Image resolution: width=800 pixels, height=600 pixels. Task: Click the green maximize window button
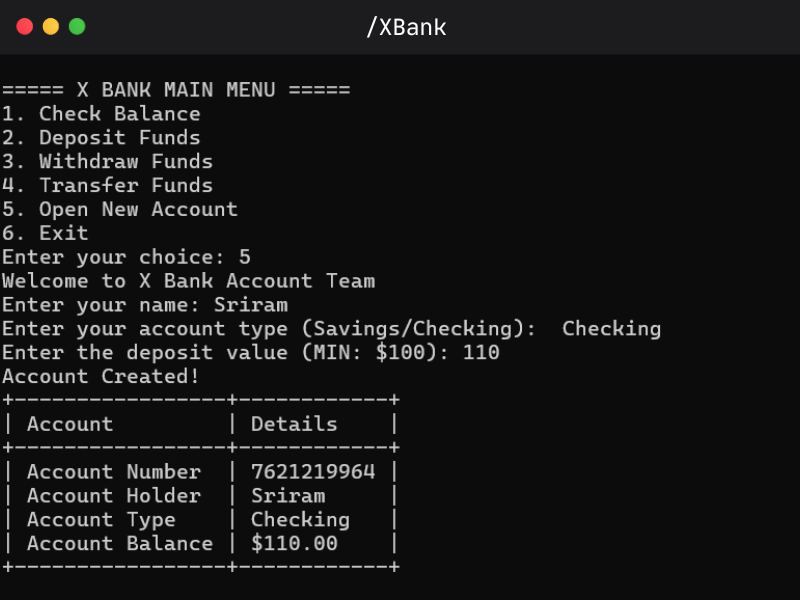click(x=76, y=27)
